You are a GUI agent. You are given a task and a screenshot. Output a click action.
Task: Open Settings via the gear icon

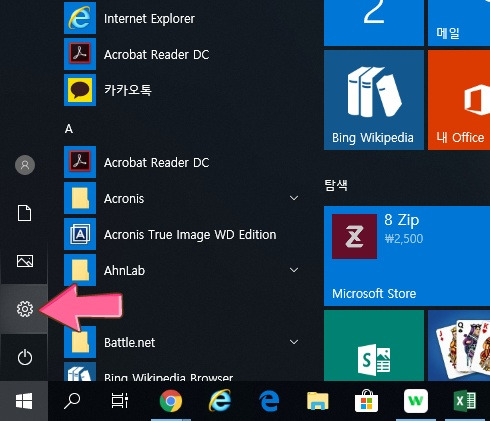click(x=25, y=309)
